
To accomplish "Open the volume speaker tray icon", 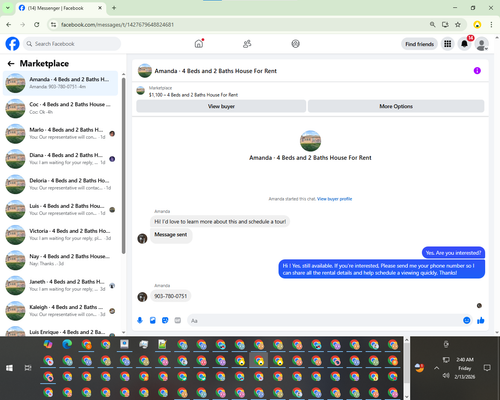I will point(446,376).
